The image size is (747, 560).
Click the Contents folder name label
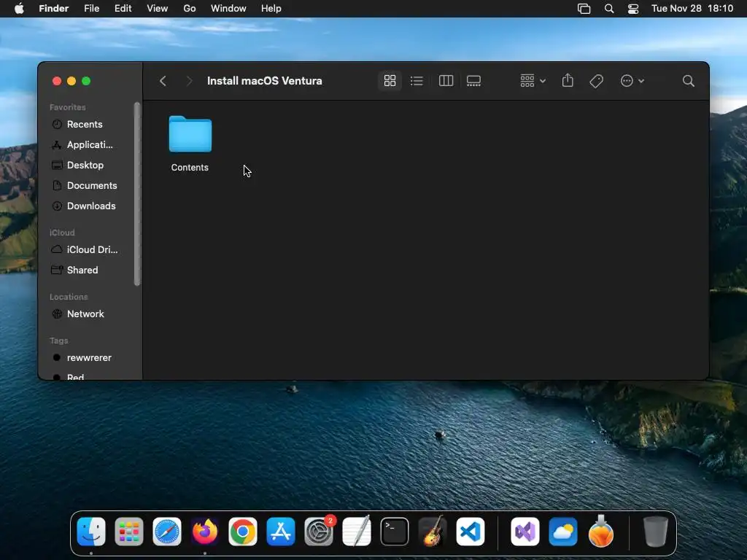[x=190, y=168]
